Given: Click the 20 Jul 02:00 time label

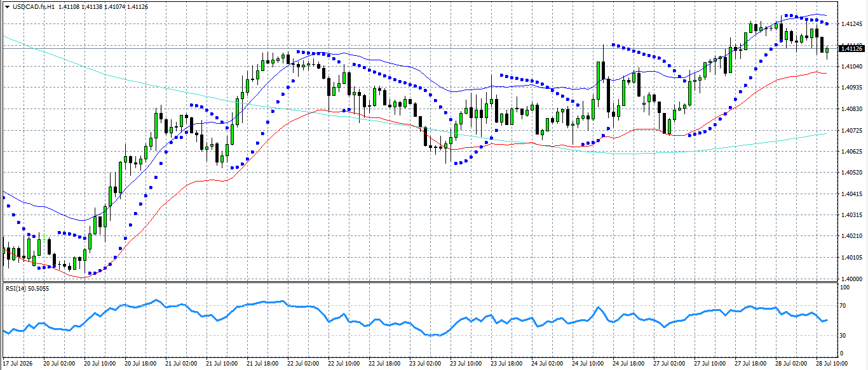Looking at the screenshot, I should (x=60, y=364).
